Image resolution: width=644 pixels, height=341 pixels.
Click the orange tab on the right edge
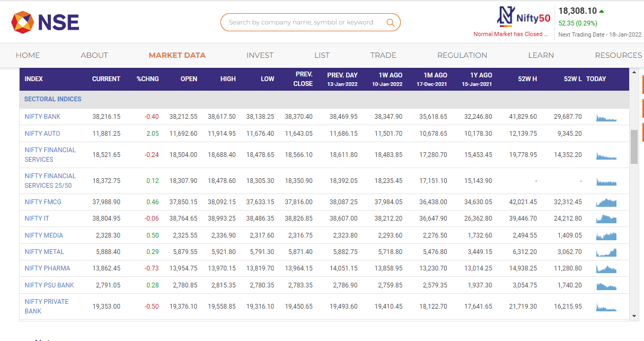click(x=641, y=84)
